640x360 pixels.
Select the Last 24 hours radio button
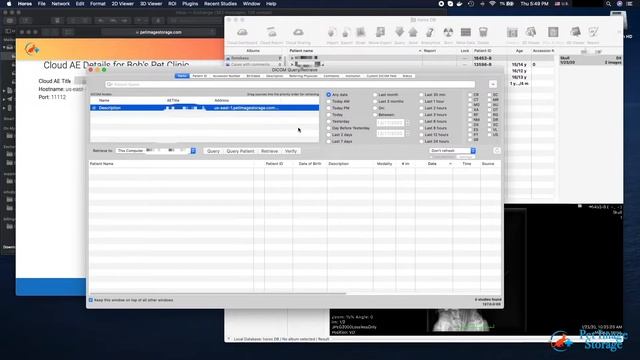pos(421,141)
